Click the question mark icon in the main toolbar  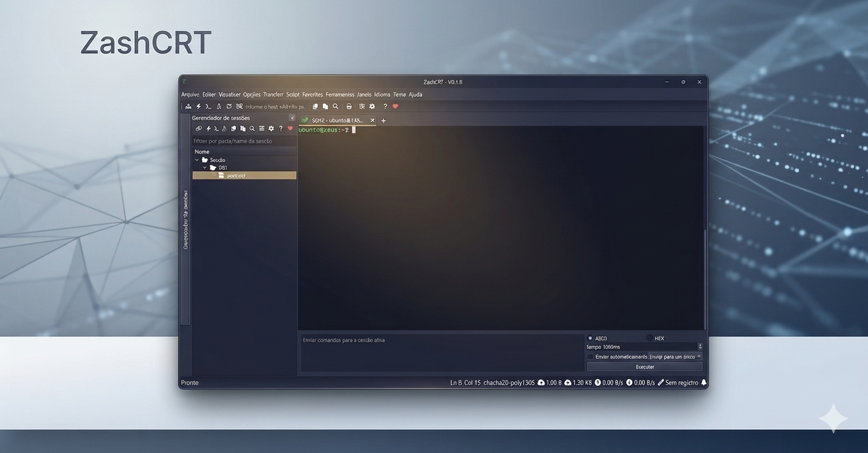[x=385, y=106]
